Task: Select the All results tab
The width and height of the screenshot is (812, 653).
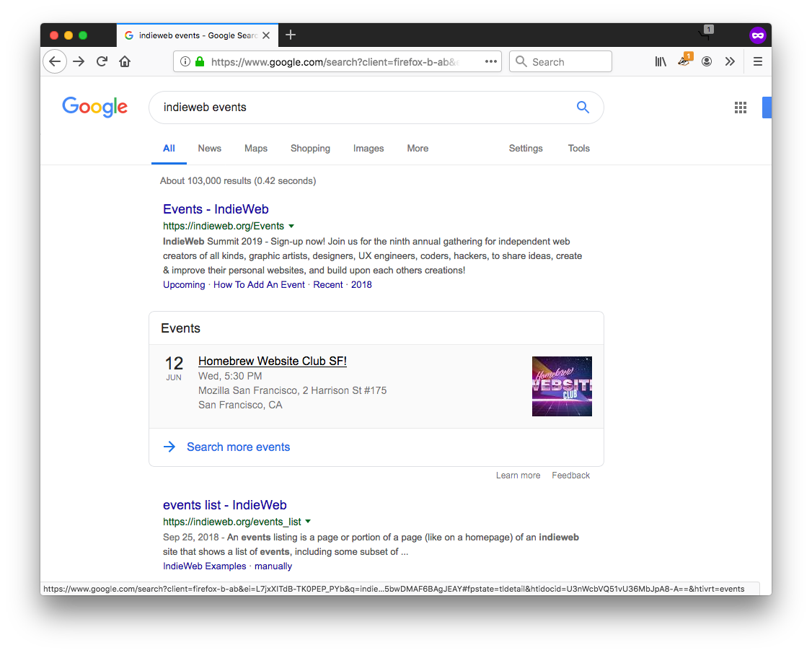Action: point(169,148)
